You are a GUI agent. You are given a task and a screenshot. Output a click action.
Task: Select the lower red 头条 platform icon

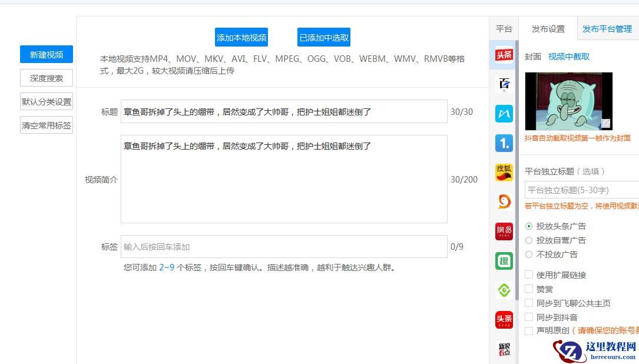pos(504,320)
